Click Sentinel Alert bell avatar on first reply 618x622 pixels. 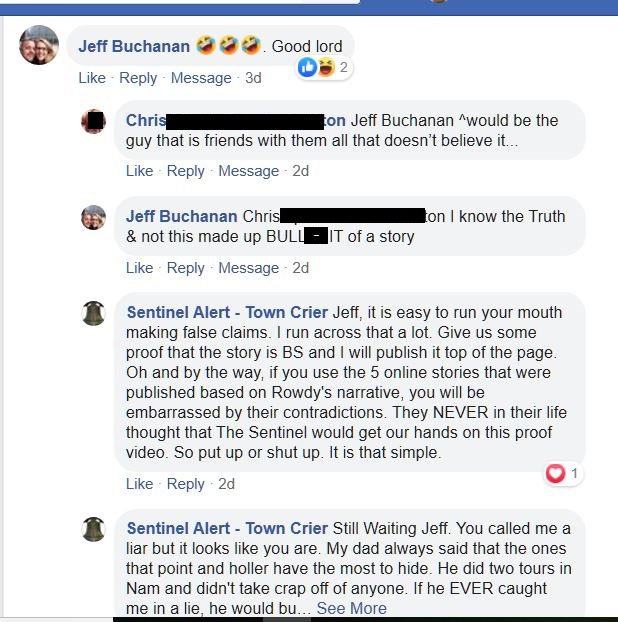click(x=93, y=313)
